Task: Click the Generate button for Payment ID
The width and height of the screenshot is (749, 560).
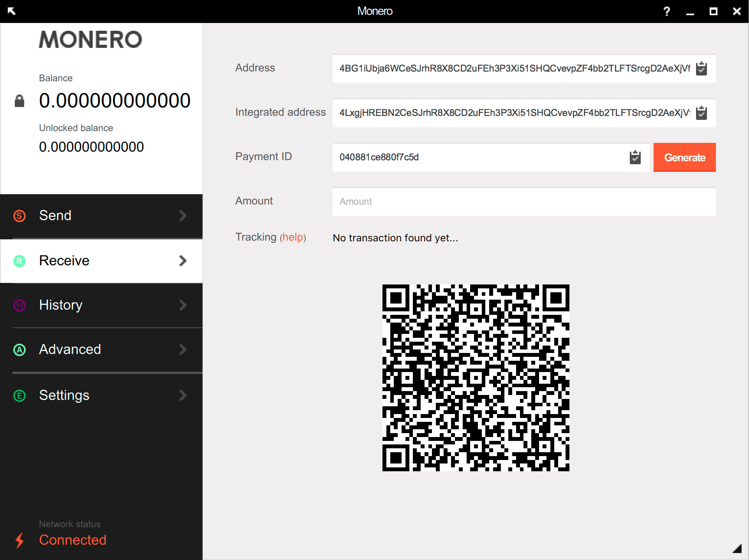Action: point(684,156)
